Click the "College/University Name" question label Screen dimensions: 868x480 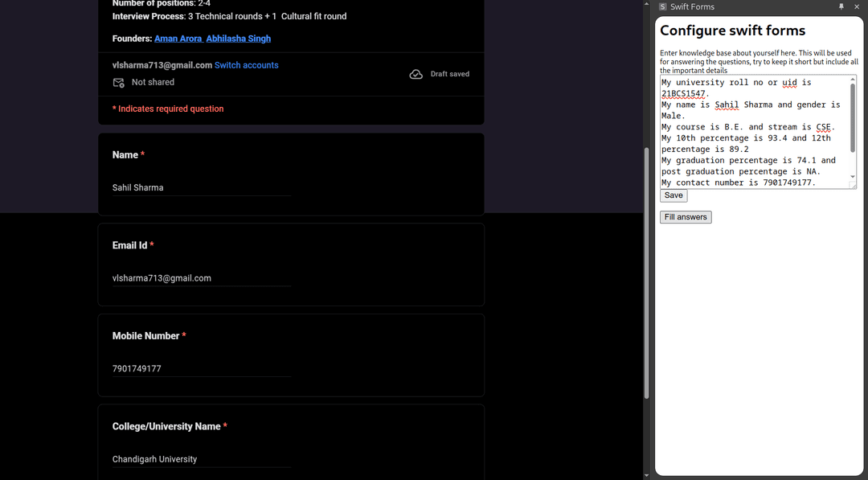click(166, 427)
